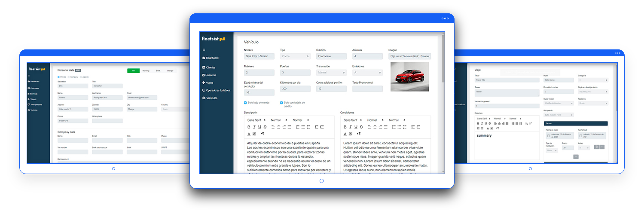644x214 pixels.
Task: Select the Company radio button under Personal data
Action: pos(69,76)
